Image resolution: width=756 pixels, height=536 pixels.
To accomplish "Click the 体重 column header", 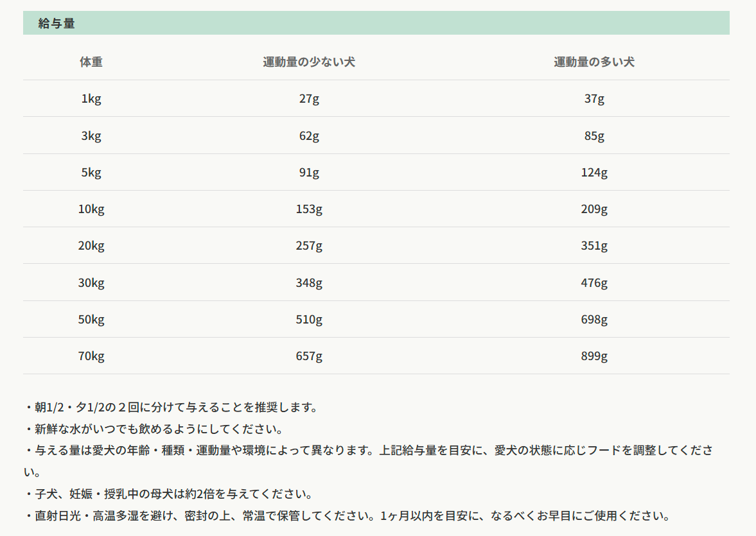I will click(x=91, y=62).
